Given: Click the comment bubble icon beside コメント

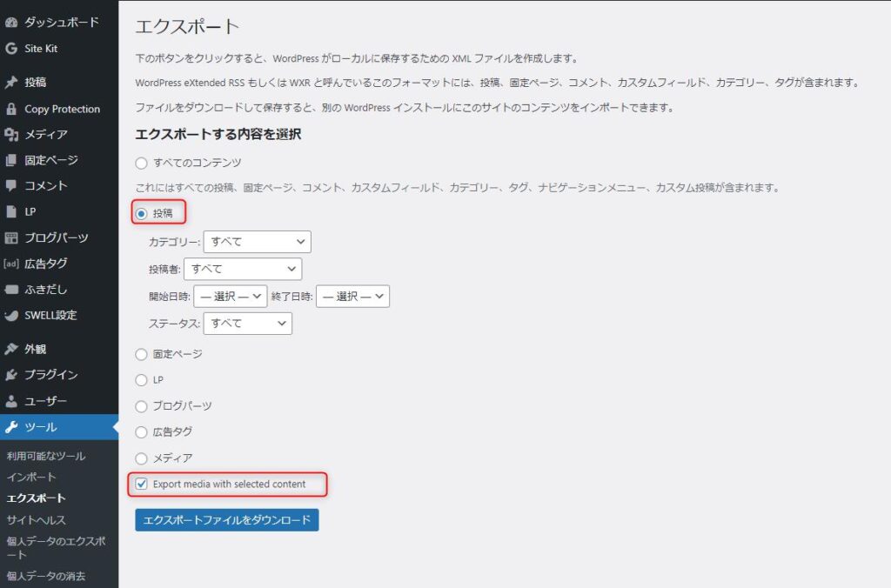Looking at the screenshot, I should [11, 186].
